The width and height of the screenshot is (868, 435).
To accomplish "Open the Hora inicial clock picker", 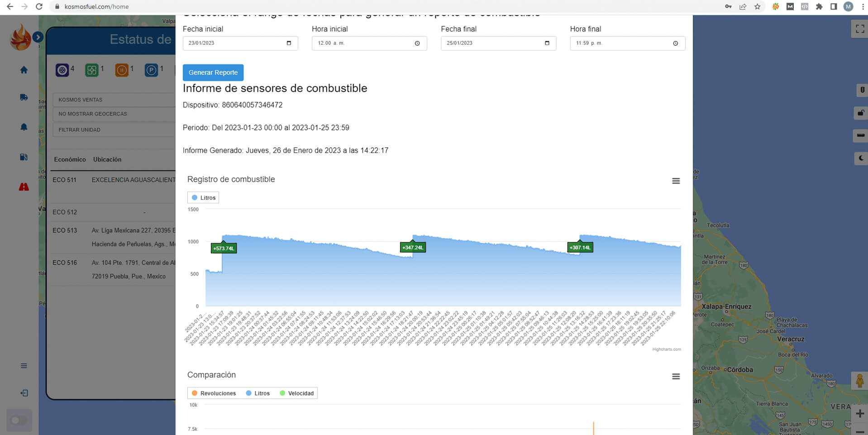I will [x=417, y=43].
